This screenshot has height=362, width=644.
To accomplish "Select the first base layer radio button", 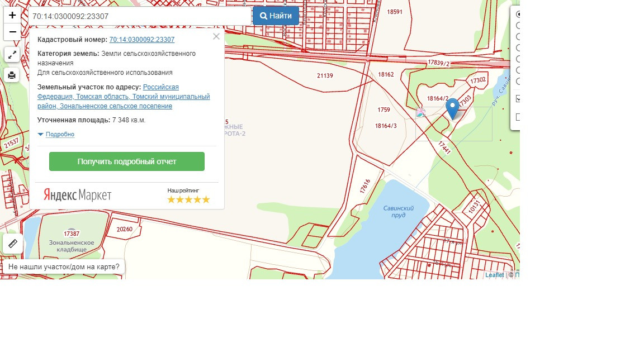I will (x=518, y=15).
